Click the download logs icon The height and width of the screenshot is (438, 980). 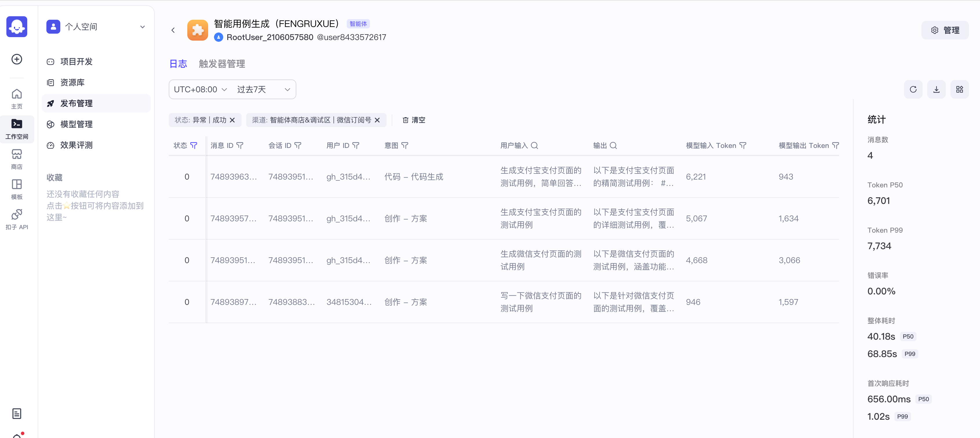click(936, 89)
